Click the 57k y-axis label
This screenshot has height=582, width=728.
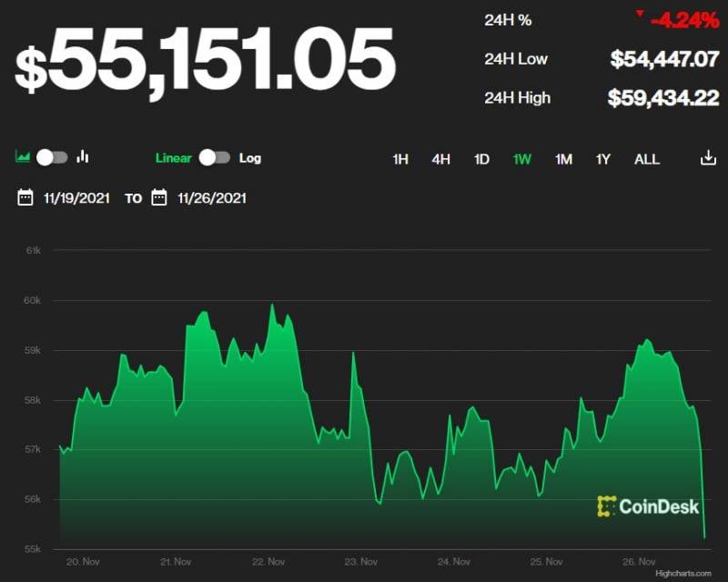(x=33, y=450)
